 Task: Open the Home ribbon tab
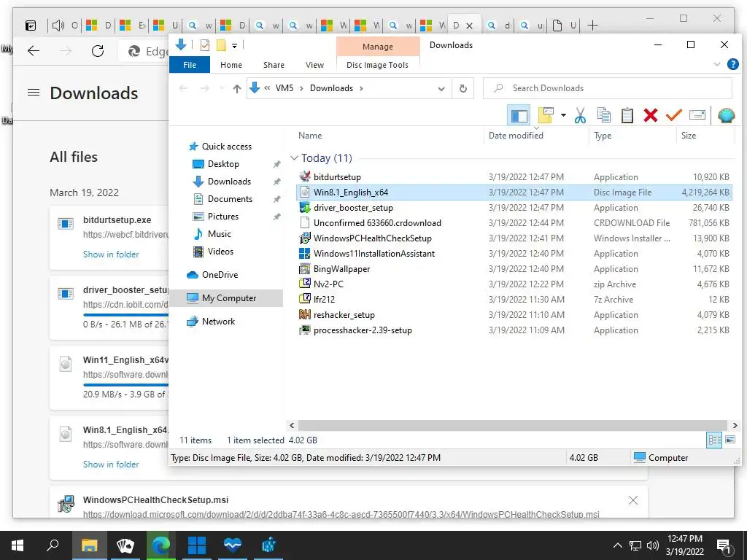click(x=231, y=65)
